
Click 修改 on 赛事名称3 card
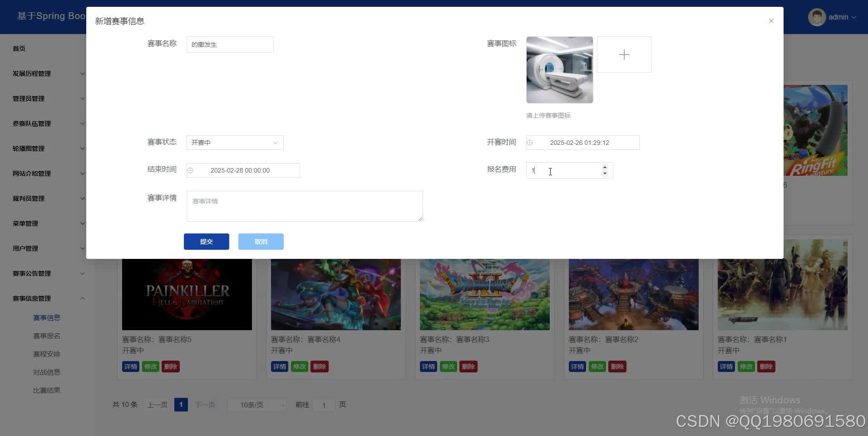click(448, 367)
